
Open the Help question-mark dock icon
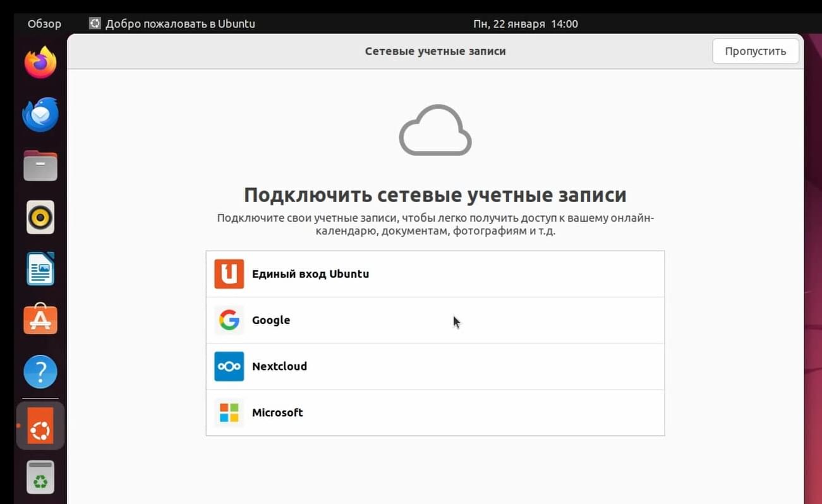[x=40, y=372]
